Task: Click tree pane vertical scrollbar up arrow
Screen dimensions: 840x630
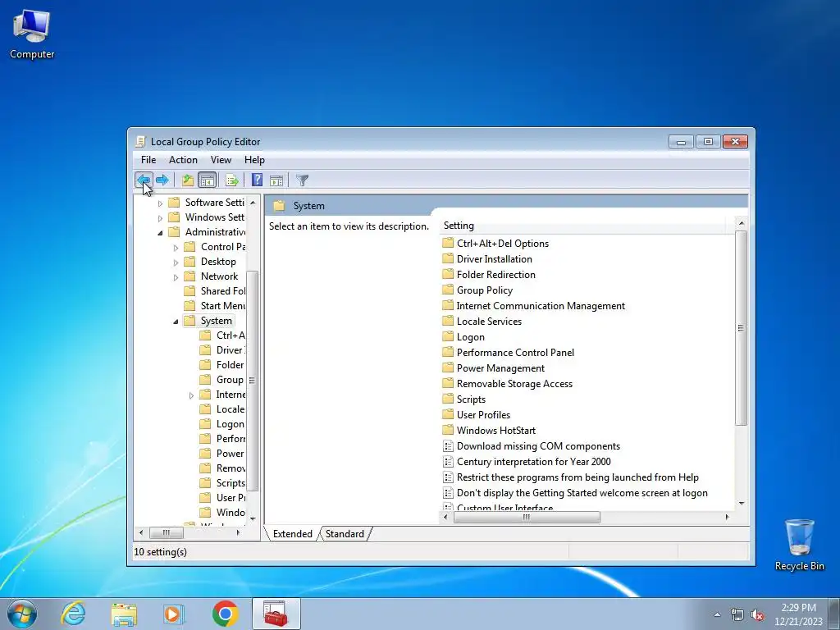Action: [253, 203]
